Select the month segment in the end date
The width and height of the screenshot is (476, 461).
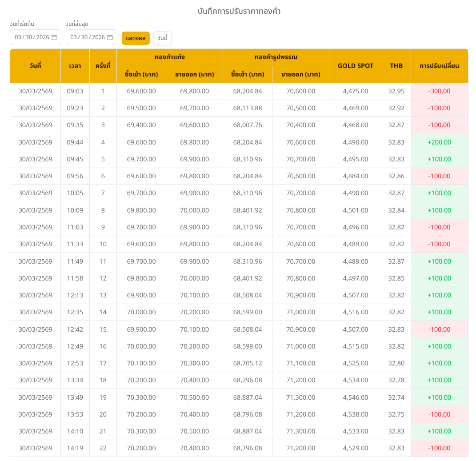click(x=73, y=37)
